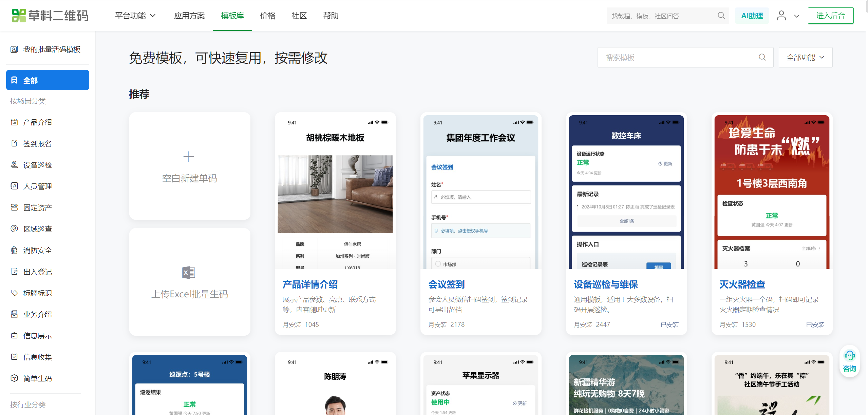868x415 pixels.
Task: Open the 会议签到 template title link
Action: point(446,284)
